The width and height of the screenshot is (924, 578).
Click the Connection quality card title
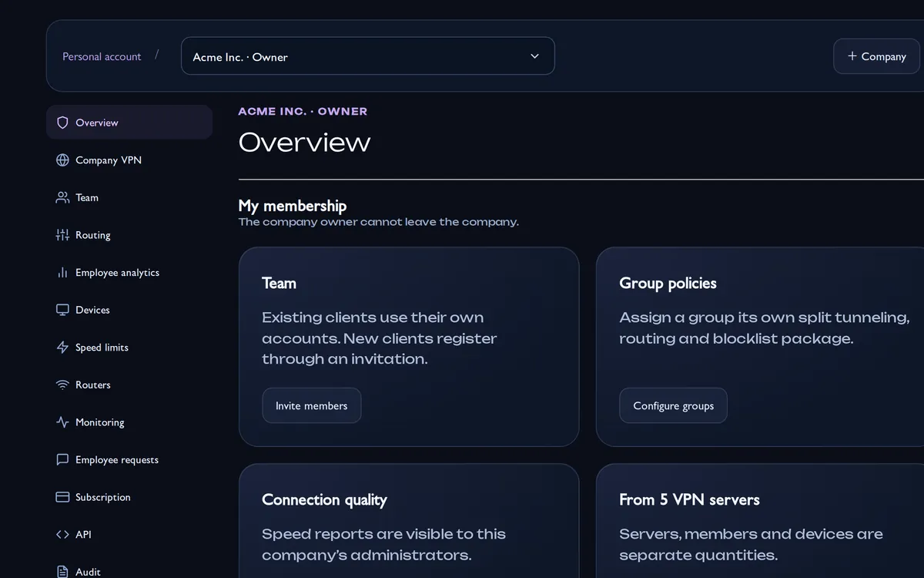(324, 499)
